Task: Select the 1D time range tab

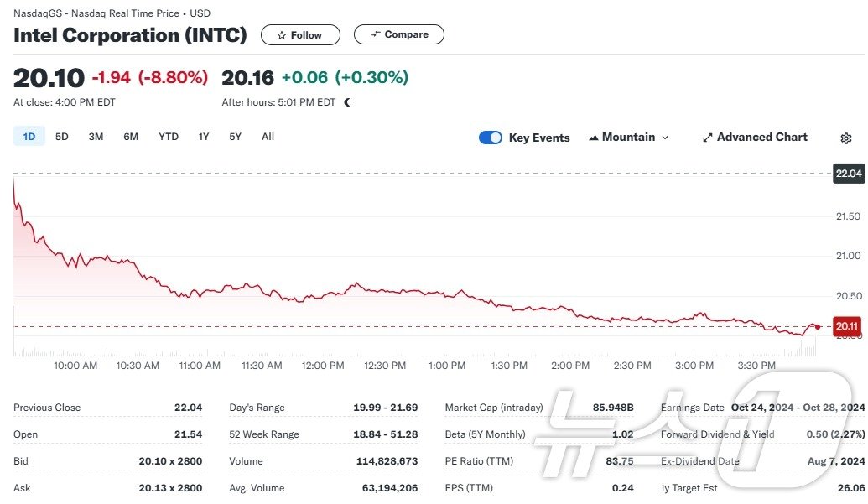Action: [29, 137]
